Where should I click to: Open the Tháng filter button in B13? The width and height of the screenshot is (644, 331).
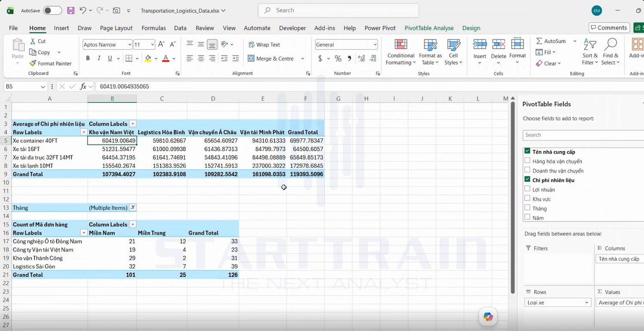point(133,208)
